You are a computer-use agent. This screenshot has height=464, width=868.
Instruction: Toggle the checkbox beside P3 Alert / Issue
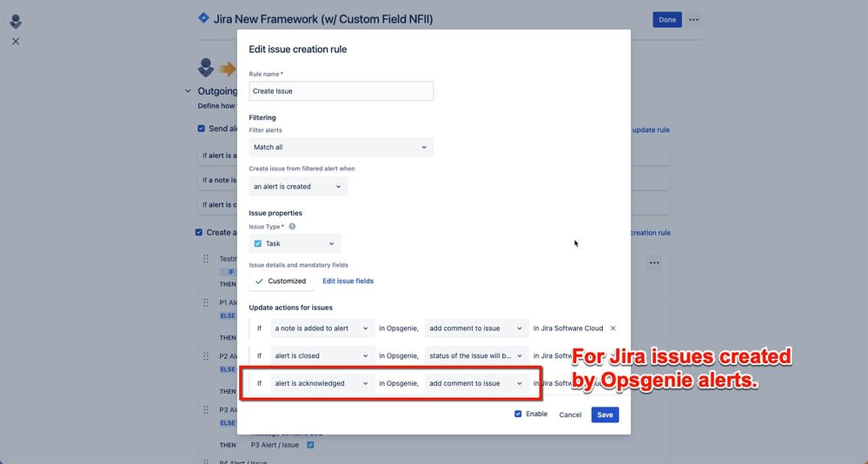pos(310,445)
